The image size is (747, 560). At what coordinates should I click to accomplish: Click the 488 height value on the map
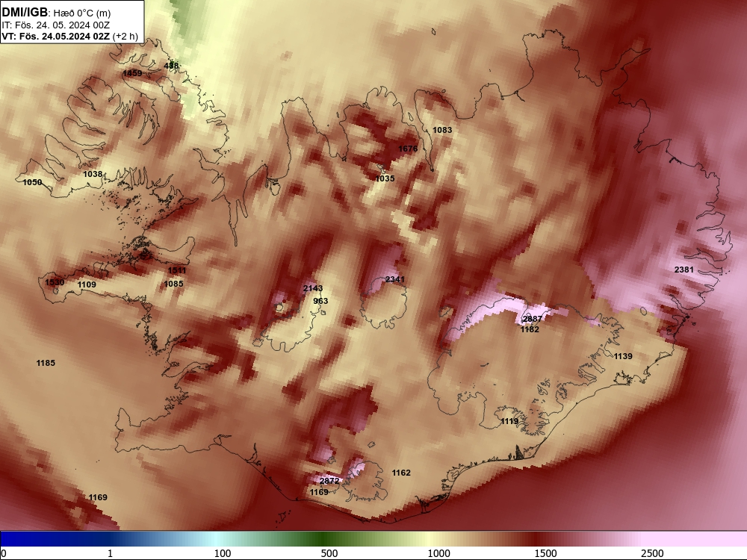(171, 66)
